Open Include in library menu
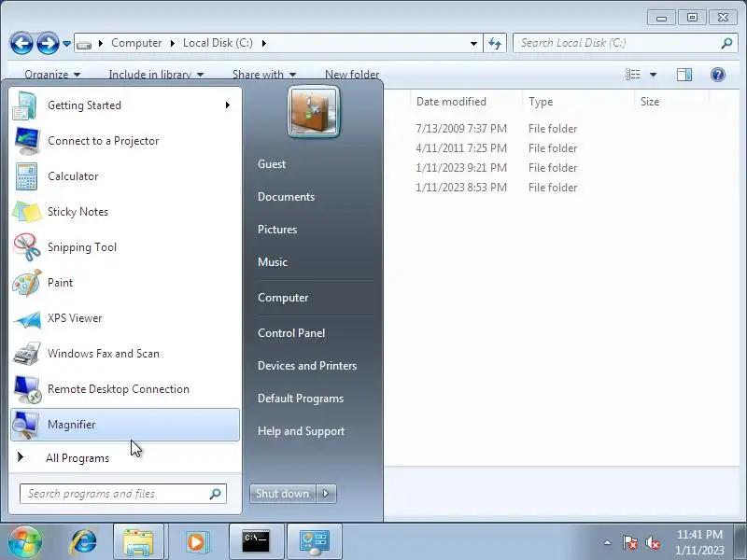 (156, 75)
